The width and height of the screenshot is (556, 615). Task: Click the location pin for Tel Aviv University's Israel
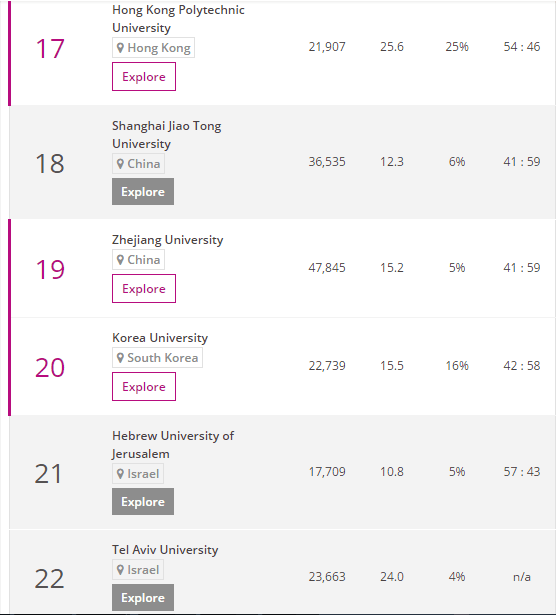(120, 570)
